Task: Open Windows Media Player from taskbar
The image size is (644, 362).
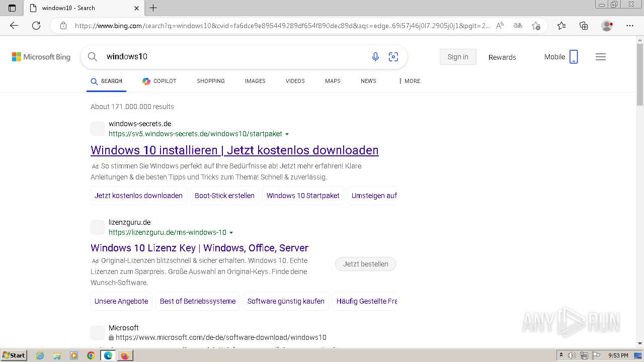Action: (x=74, y=355)
